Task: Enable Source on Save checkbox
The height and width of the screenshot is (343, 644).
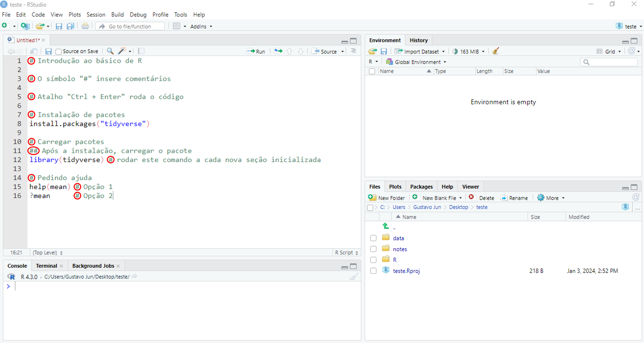Action: 58,52
